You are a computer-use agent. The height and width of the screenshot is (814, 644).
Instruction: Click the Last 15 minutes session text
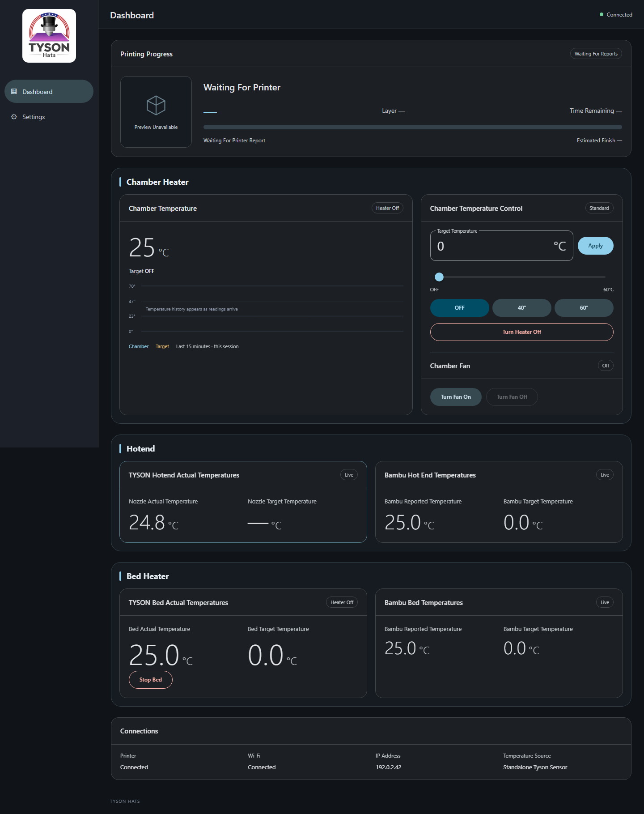[207, 346]
